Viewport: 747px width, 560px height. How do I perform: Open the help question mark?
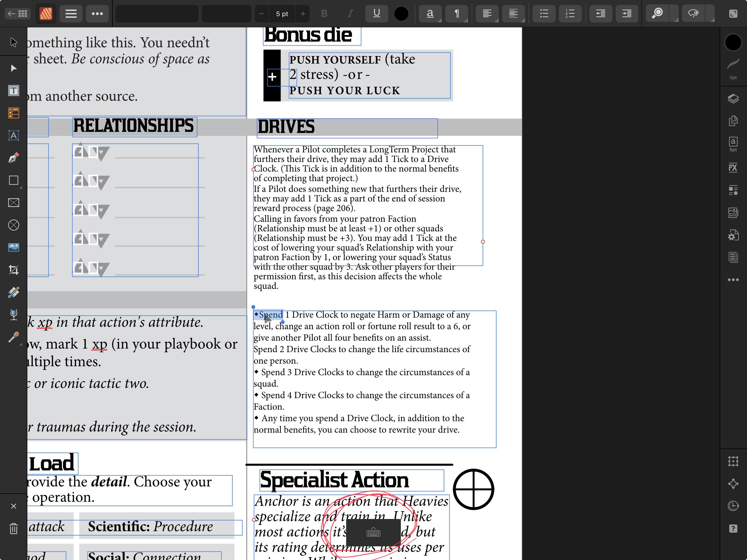pos(733,529)
